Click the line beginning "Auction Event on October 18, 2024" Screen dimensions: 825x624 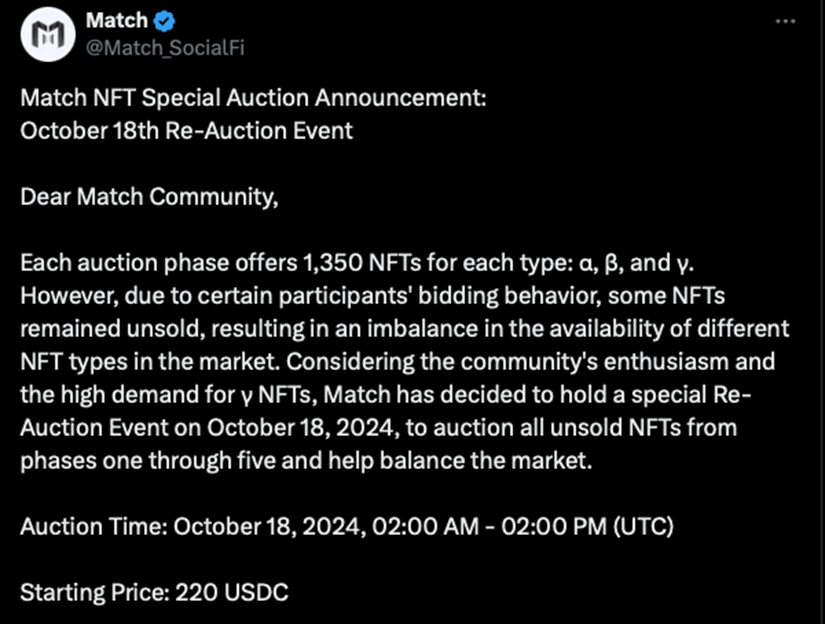coord(378,428)
